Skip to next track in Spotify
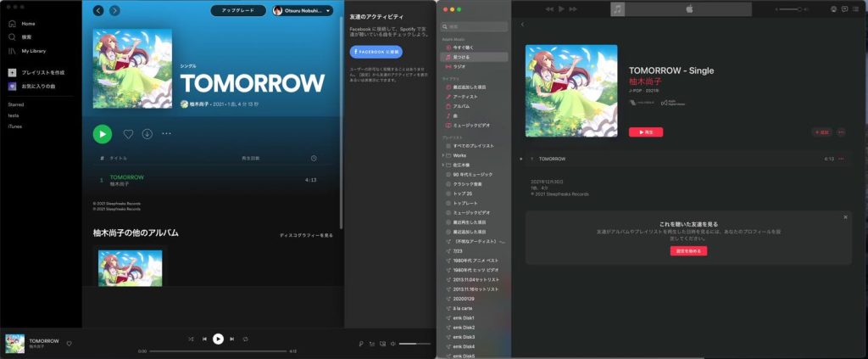Screen dimensions: 868x359 (x=232, y=339)
